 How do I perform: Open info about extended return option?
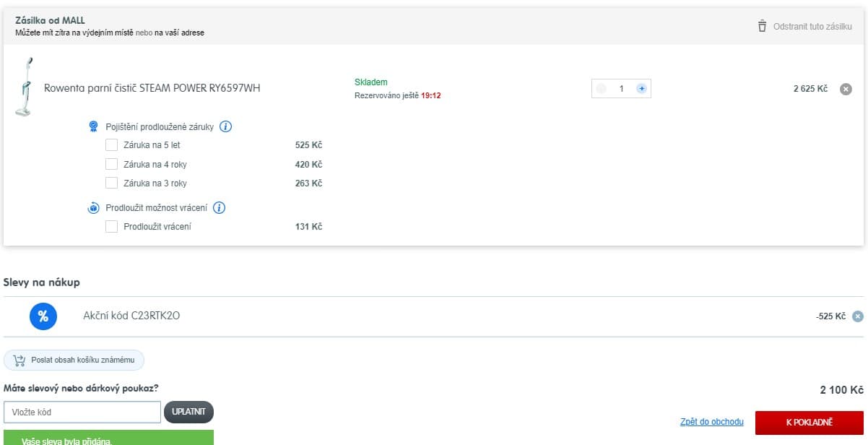[x=220, y=207]
